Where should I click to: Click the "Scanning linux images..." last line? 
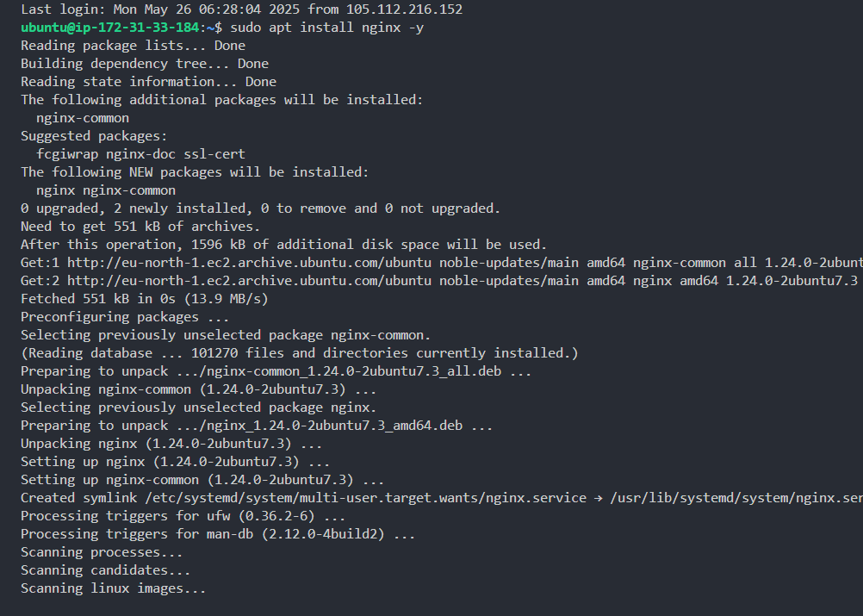113,588
